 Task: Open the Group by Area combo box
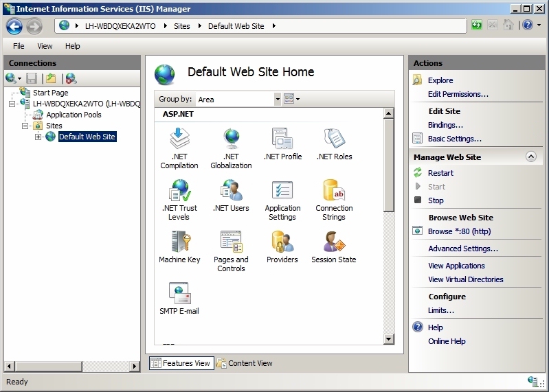tap(238, 100)
